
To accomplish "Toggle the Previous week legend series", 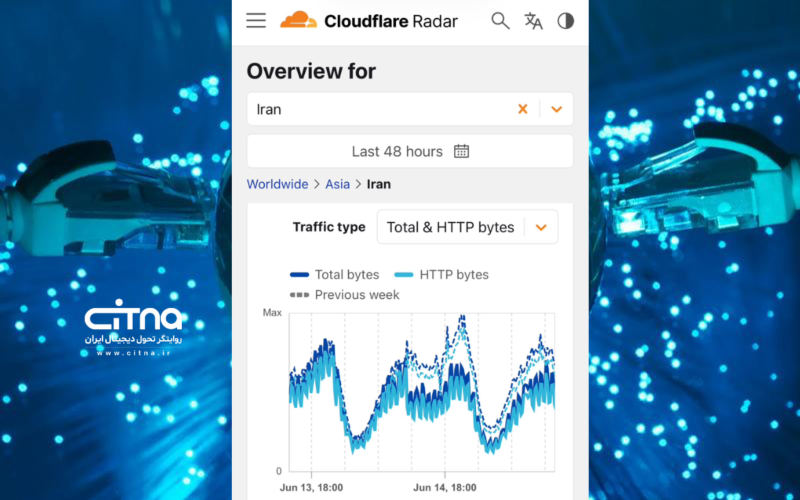I will click(x=344, y=295).
